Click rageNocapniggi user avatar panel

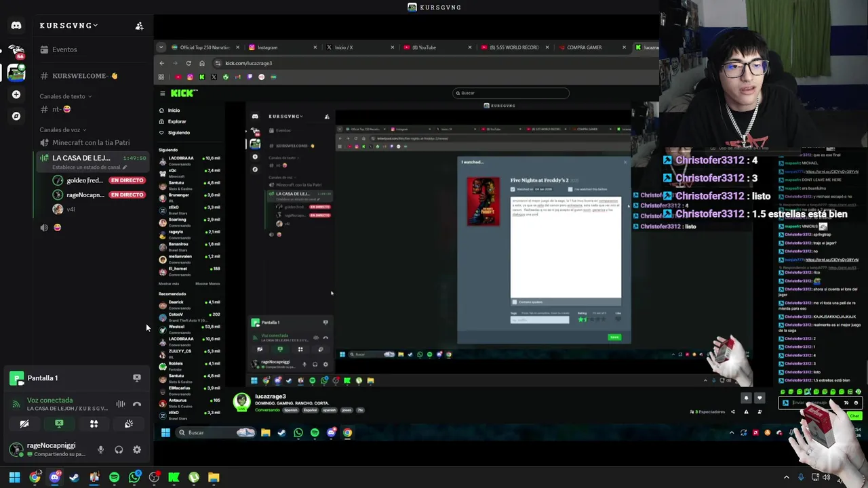pyautogui.click(x=47, y=449)
